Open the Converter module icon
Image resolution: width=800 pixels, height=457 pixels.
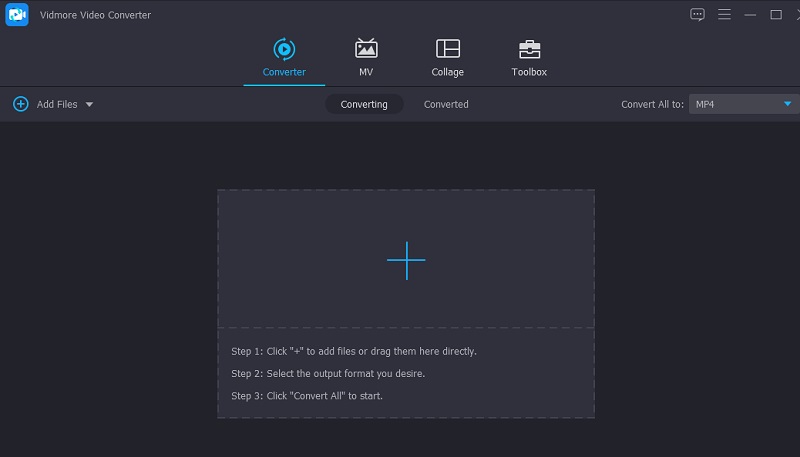tap(284, 49)
